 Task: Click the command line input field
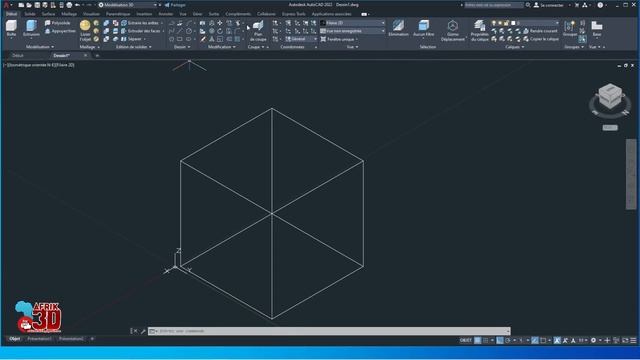coord(329,331)
